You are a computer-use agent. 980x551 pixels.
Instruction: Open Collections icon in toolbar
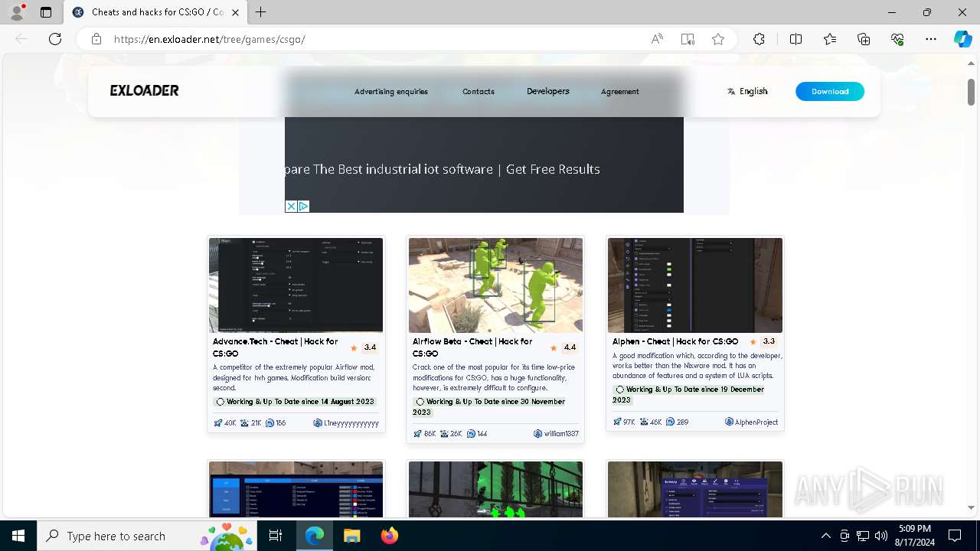tap(864, 39)
